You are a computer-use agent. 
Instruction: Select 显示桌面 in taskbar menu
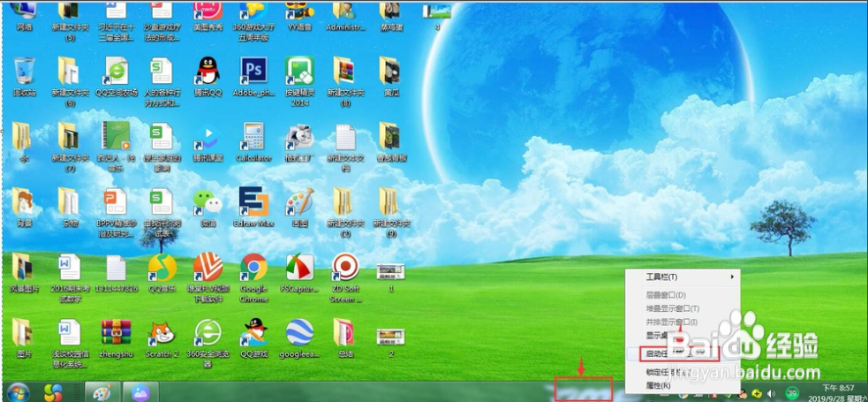(683, 335)
